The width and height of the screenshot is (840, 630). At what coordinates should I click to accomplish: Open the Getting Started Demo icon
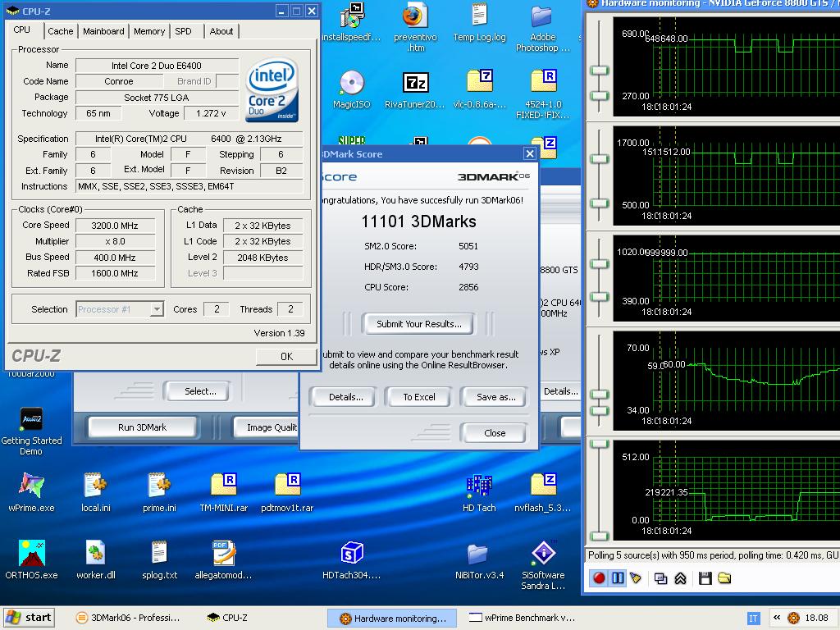31,431
